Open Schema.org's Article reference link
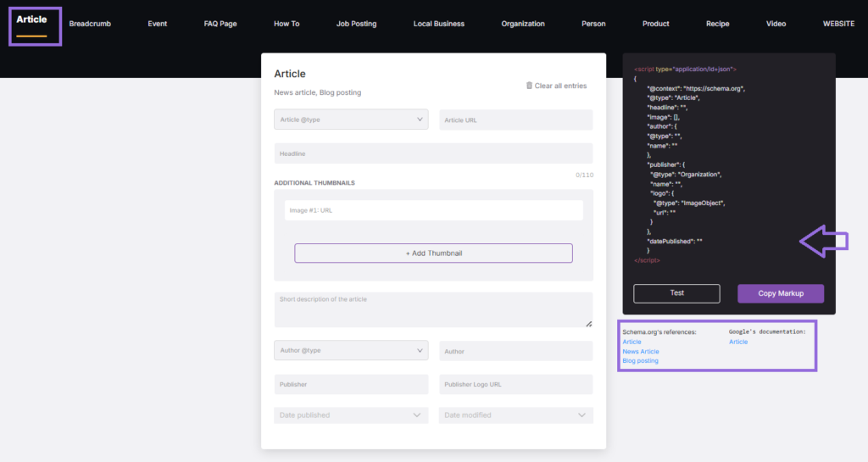 click(x=632, y=342)
